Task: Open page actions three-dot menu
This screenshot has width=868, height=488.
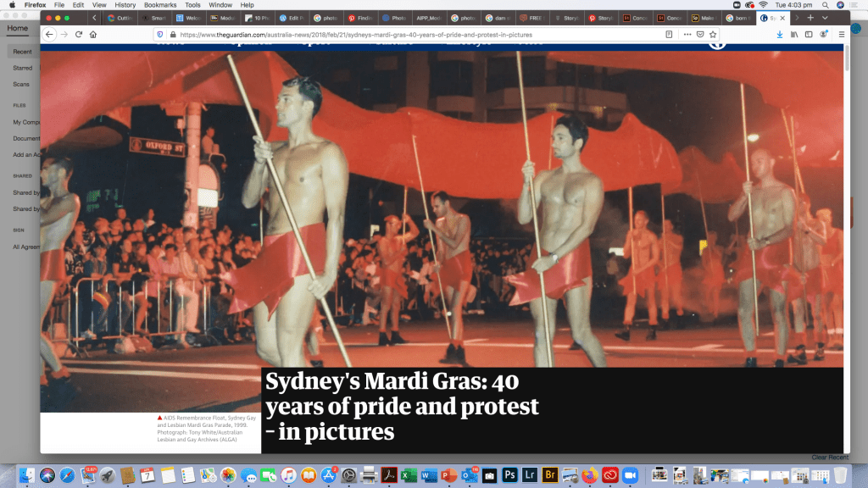Action: click(686, 34)
